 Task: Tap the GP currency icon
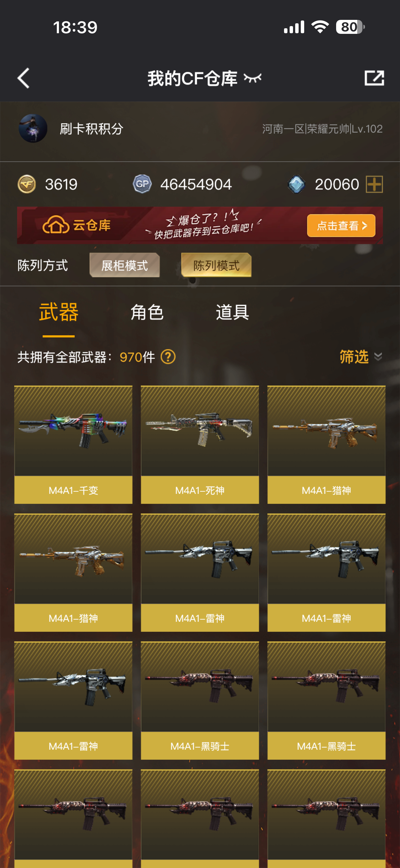(x=142, y=184)
